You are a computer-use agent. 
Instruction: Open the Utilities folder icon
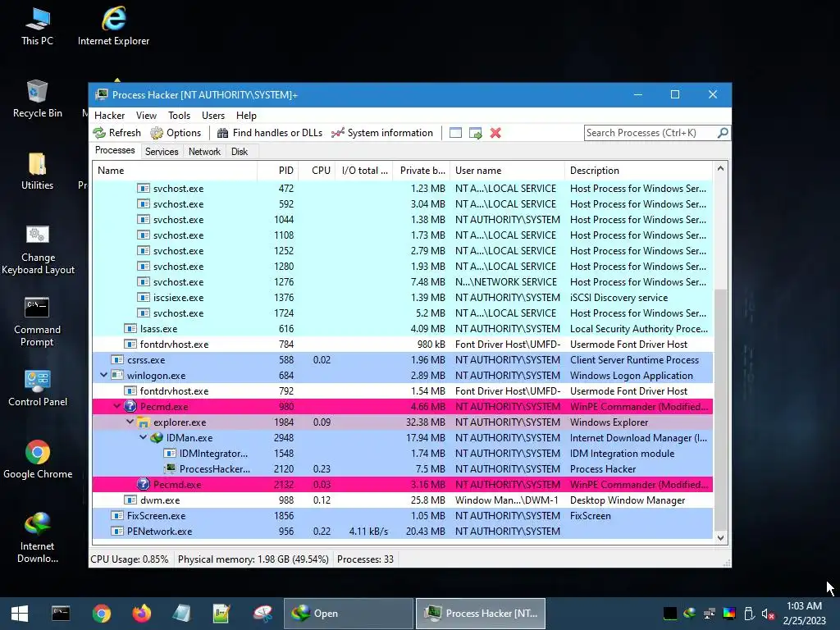click(x=38, y=171)
